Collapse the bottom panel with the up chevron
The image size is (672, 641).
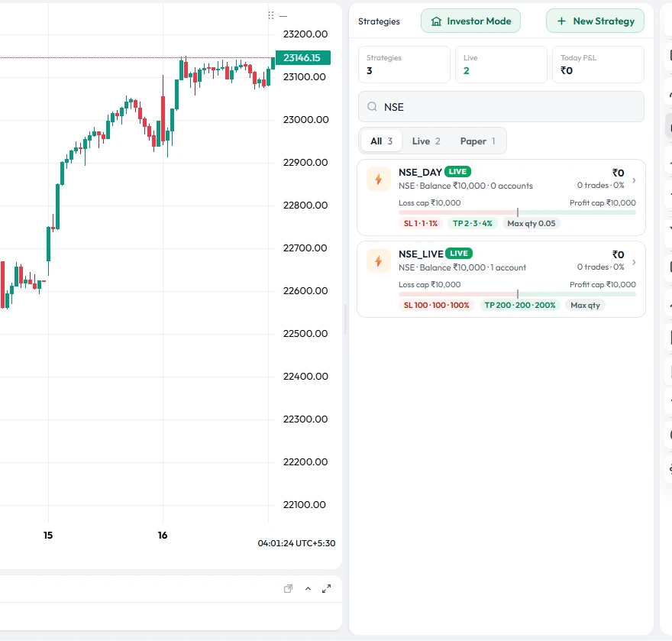pyautogui.click(x=309, y=589)
